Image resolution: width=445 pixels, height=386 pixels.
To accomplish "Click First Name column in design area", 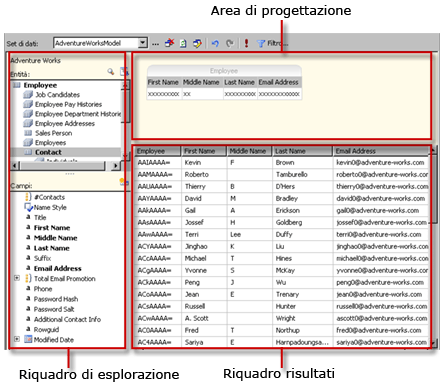I will (164, 82).
